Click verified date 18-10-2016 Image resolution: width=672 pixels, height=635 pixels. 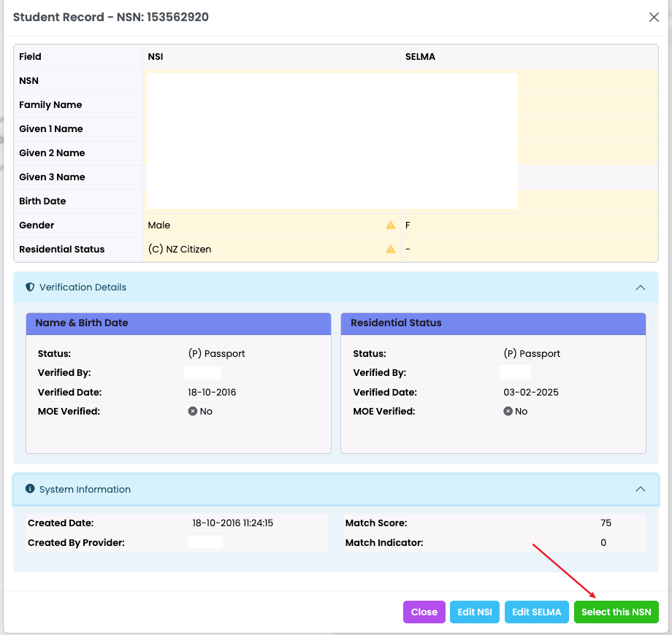[x=212, y=392]
